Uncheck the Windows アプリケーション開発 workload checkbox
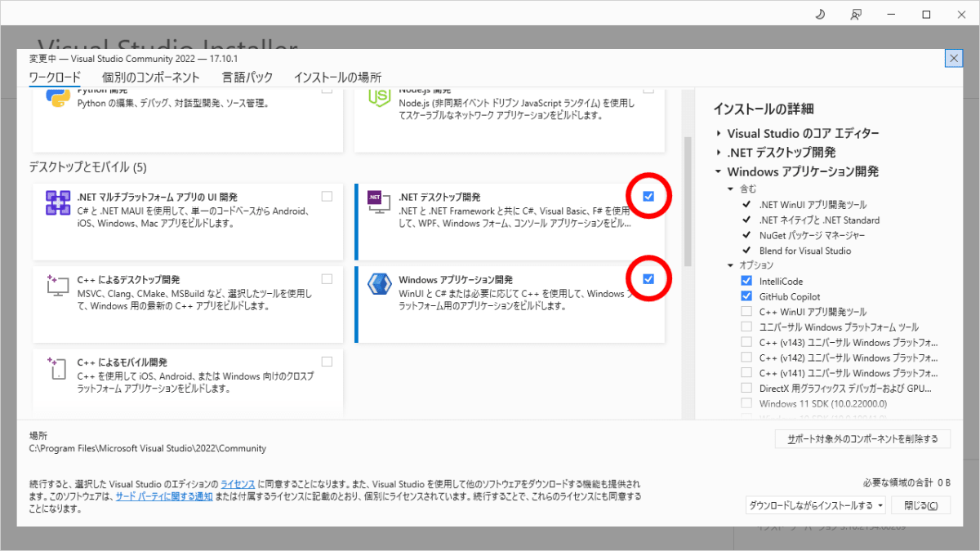Screen dimensions: 980x551 click(648, 279)
